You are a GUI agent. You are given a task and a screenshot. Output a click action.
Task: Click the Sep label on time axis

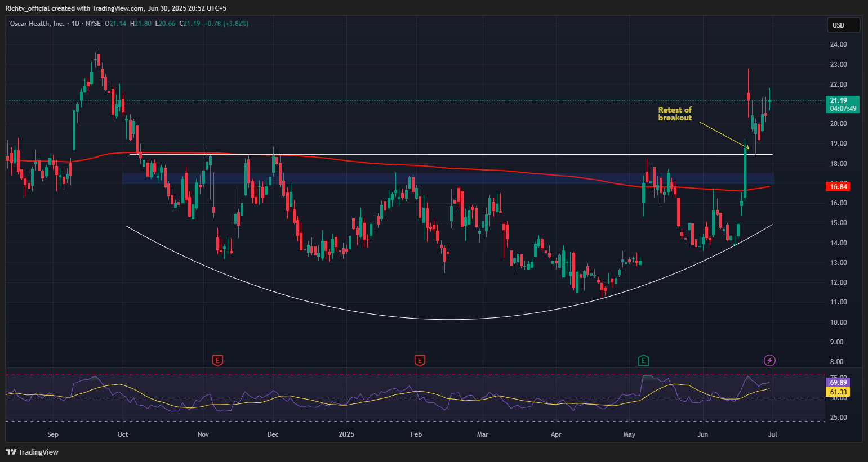(x=52, y=434)
